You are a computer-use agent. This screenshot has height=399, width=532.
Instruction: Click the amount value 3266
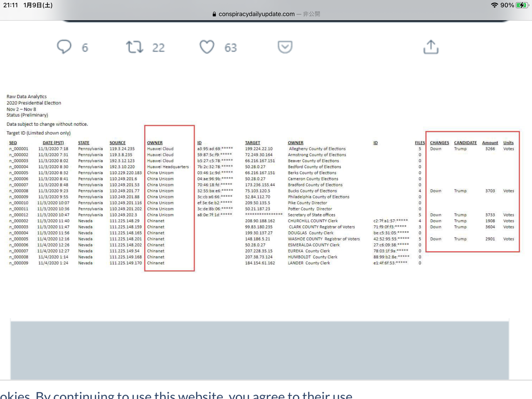click(x=490, y=149)
